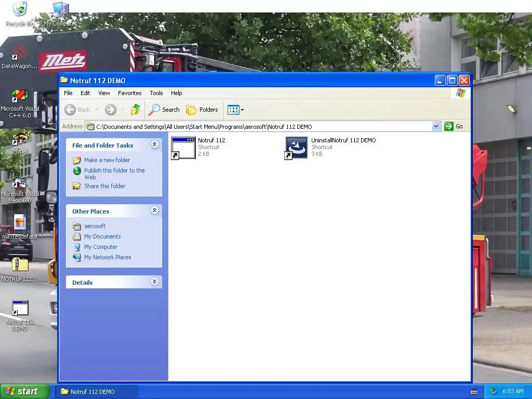This screenshot has width=532, height=399.
Task: Click the green Up folder arrow
Action: (x=136, y=110)
